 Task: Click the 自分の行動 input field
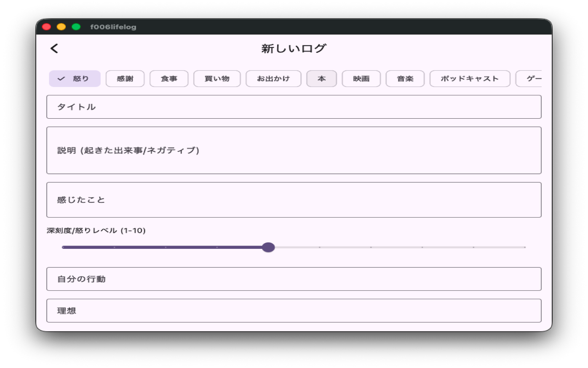[x=294, y=279]
